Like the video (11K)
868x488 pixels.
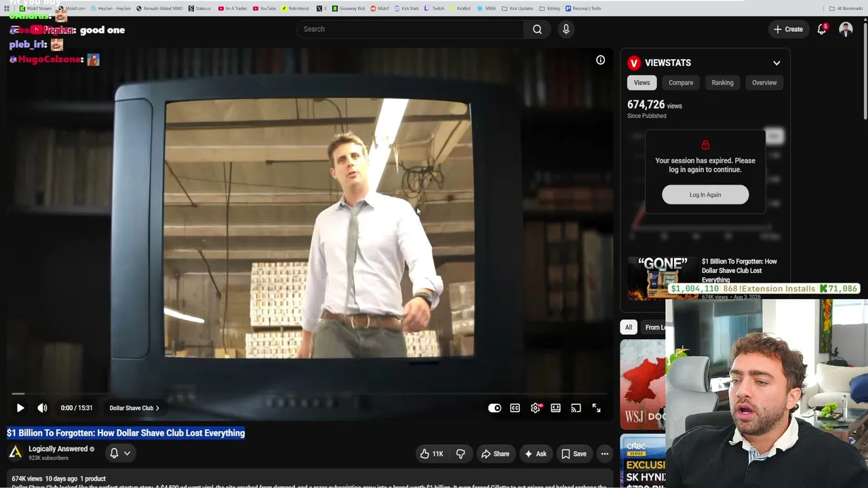pos(431,454)
